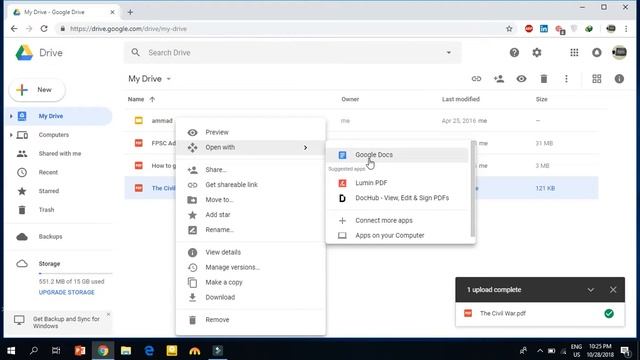Switch to grid view layout

click(x=597, y=79)
